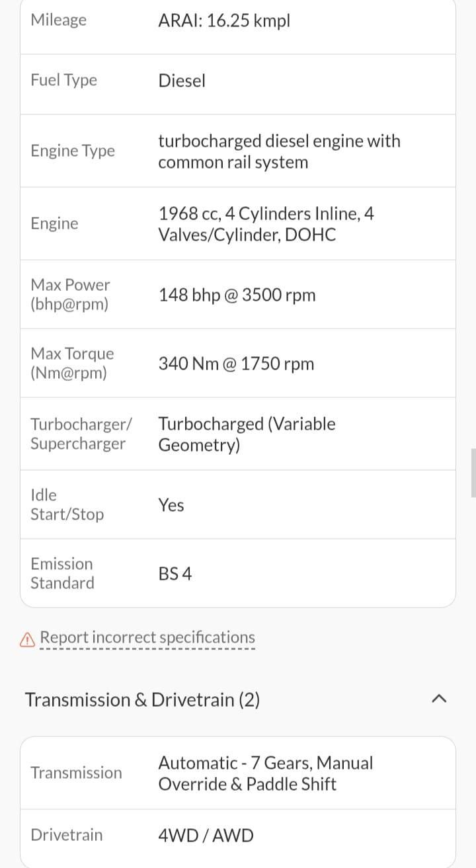Tap the Transmission & Drivetrain (2) heading text
The width and height of the screenshot is (476, 868).
[142, 699]
